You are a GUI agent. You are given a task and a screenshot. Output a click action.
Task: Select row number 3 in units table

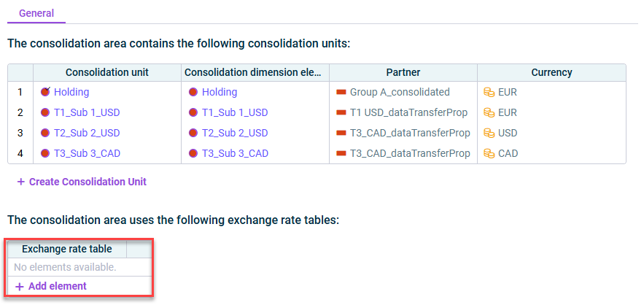pyautogui.click(x=20, y=134)
